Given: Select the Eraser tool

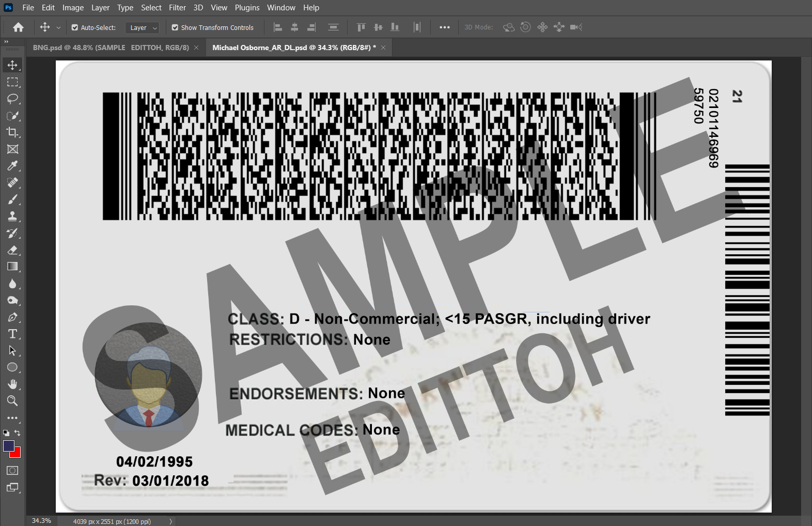Looking at the screenshot, I should pyautogui.click(x=12, y=250).
